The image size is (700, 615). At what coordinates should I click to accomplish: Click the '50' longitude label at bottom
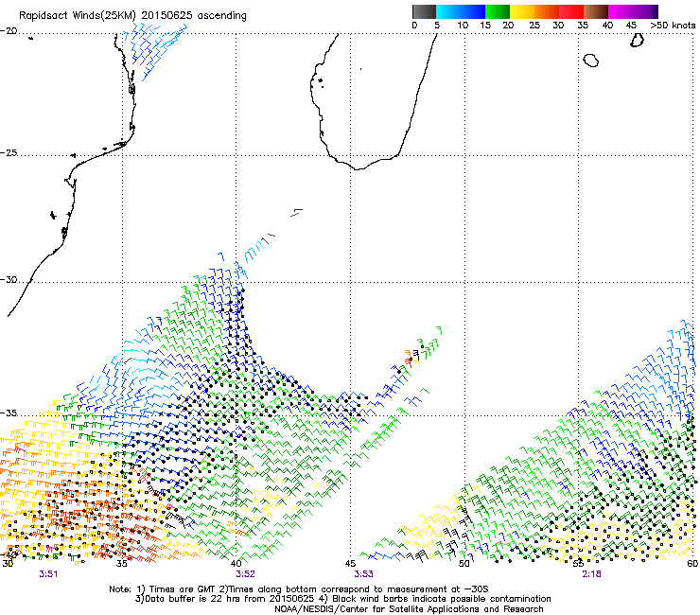pos(464,564)
